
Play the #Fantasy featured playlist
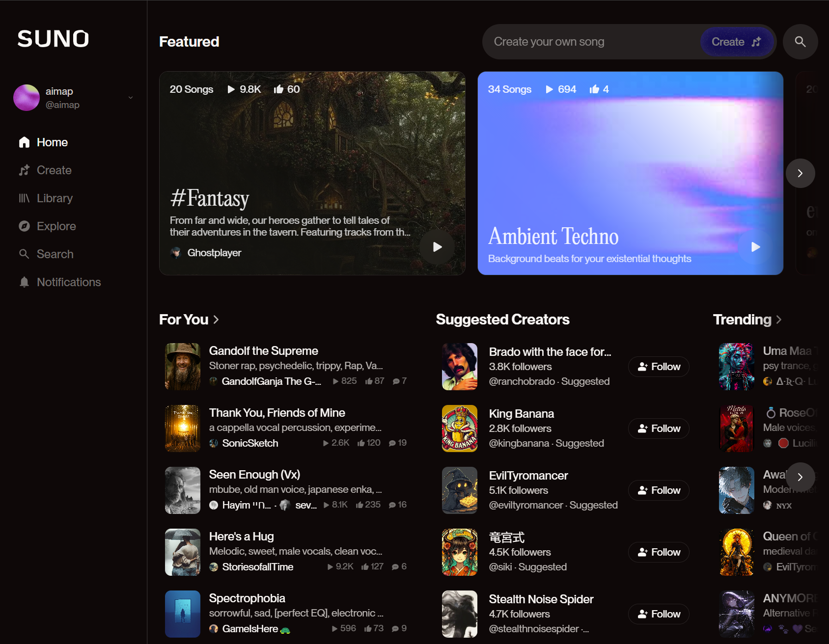[x=437, y=247]
